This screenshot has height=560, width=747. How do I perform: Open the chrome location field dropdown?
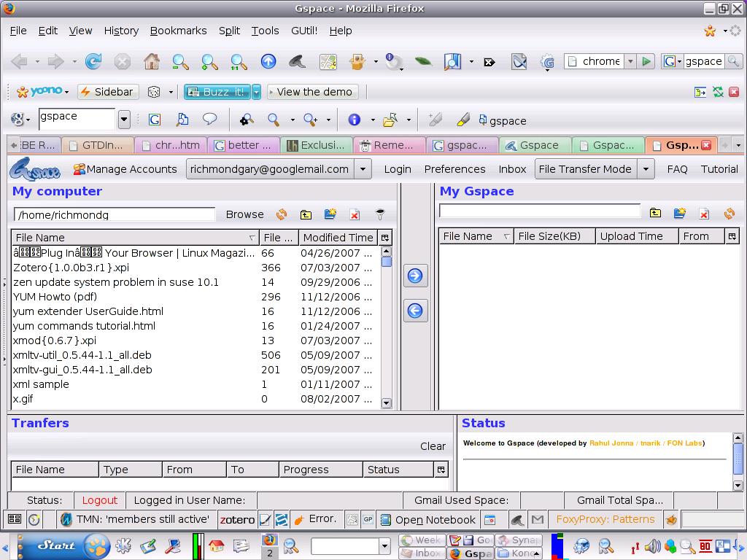(x=630, y=61)
